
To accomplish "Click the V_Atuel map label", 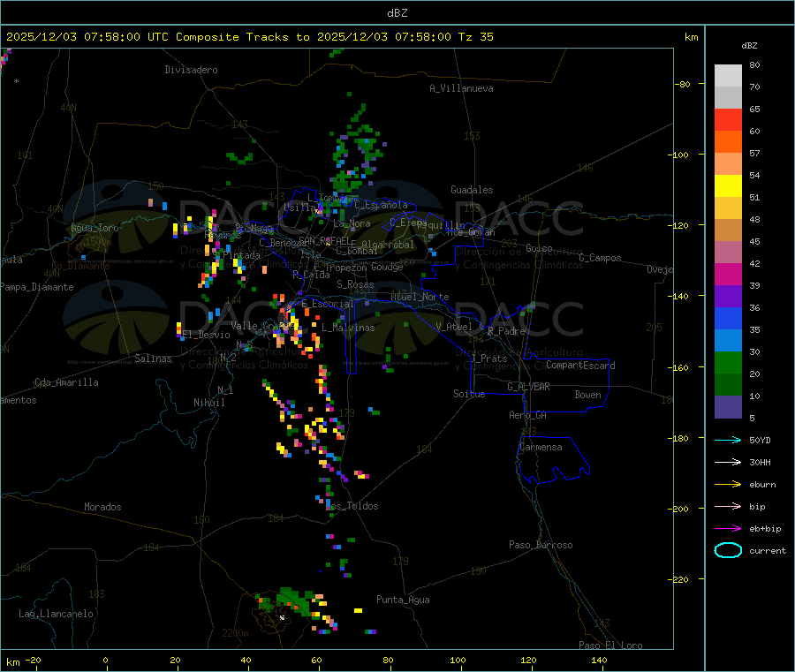I will click(454, 327).
